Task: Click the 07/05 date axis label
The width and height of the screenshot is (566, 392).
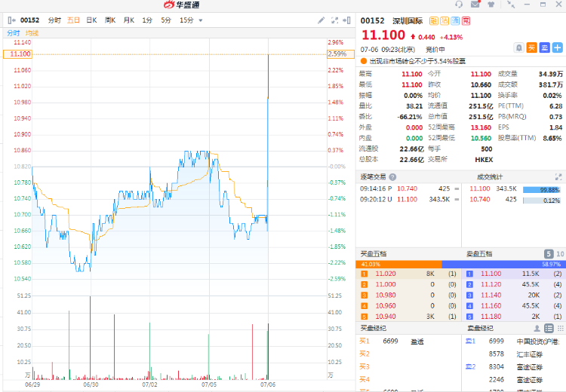Action: [209, 384]
